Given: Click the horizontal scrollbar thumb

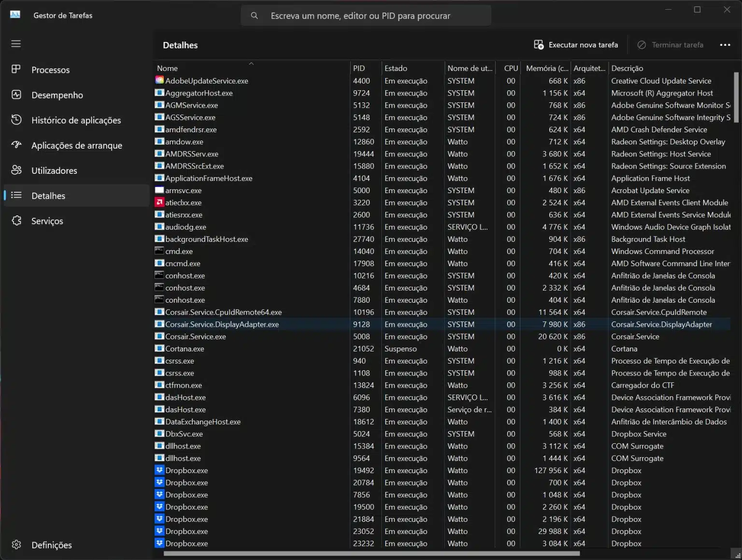Looking at the screenshot, I should 371,553.
